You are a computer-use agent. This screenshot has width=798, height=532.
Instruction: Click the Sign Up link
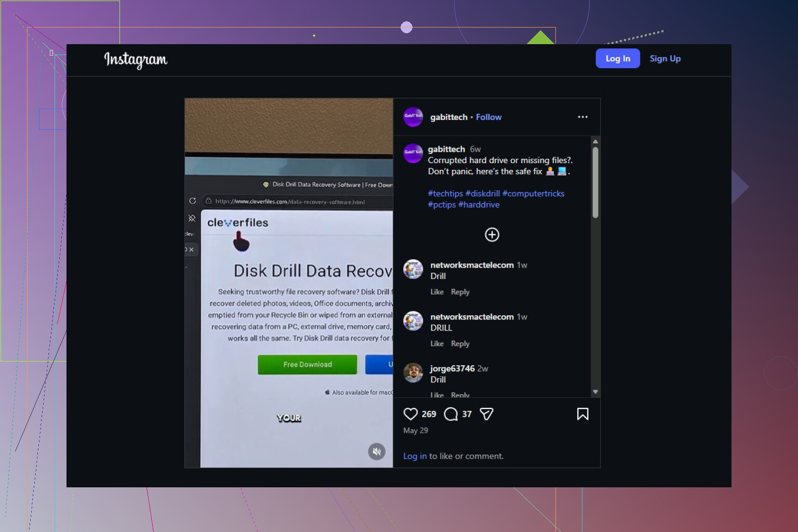(665, 59)
